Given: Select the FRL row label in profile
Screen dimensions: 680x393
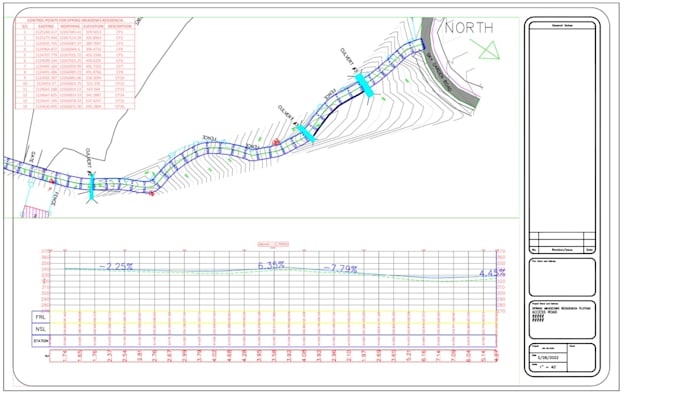Looking at the screenshot, I should pos(40,317).
